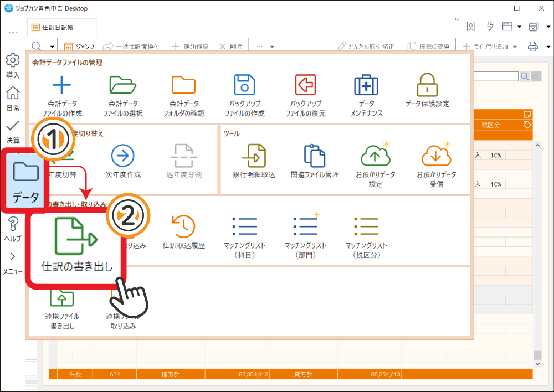Expand the ライブラリ追加 dropdown arrow
The height and width of the screenshot is (392, 554).
click(x=516, y=47)
